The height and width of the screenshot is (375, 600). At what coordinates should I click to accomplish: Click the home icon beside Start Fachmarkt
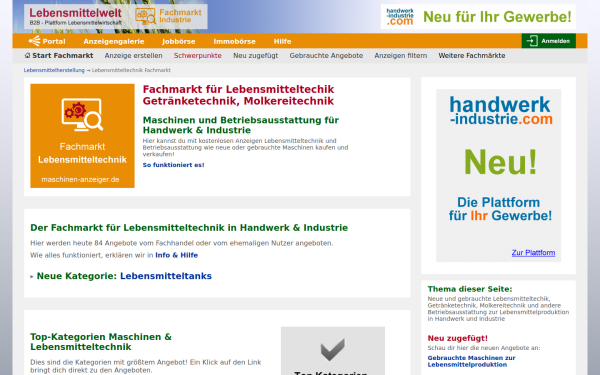(x=27, y=55)
